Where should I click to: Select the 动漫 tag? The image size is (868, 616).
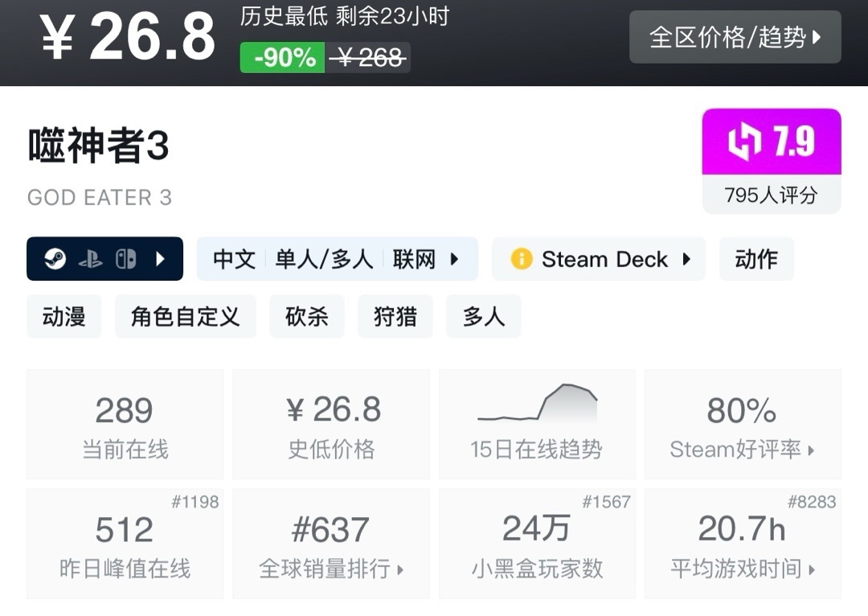click(64, 316)
